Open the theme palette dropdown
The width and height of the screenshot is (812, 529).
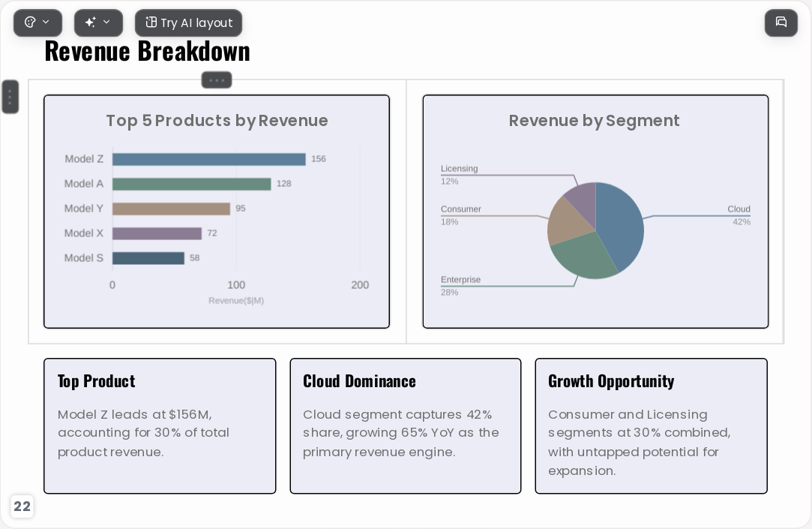coord(37,23)
